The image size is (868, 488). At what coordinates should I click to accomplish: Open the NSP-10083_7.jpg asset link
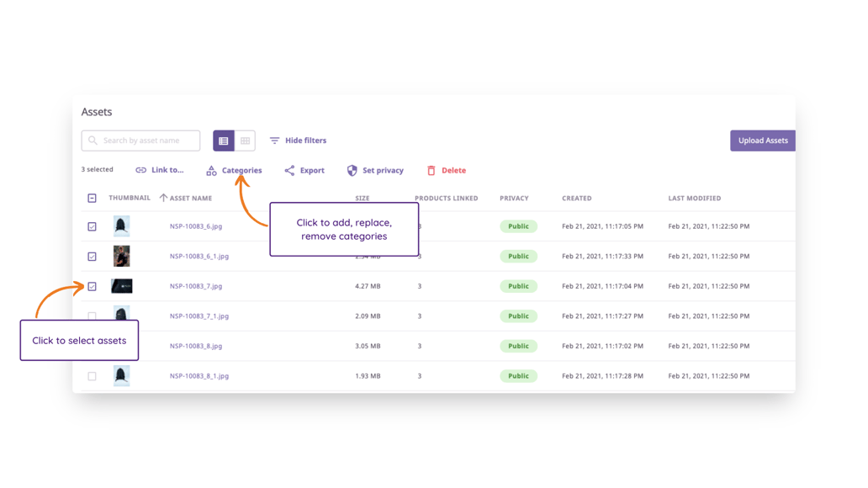[x=196, y=287]
